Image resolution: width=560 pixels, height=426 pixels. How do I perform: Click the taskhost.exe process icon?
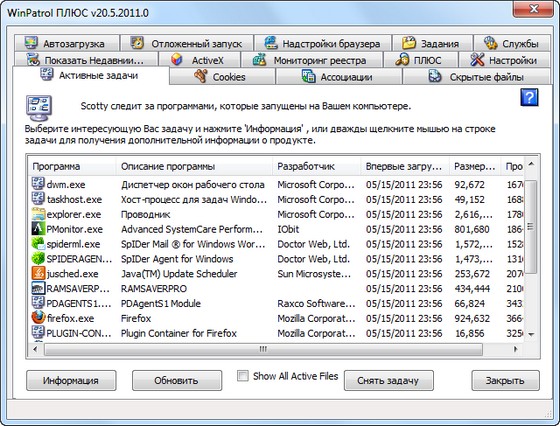[x=38, y=199]
